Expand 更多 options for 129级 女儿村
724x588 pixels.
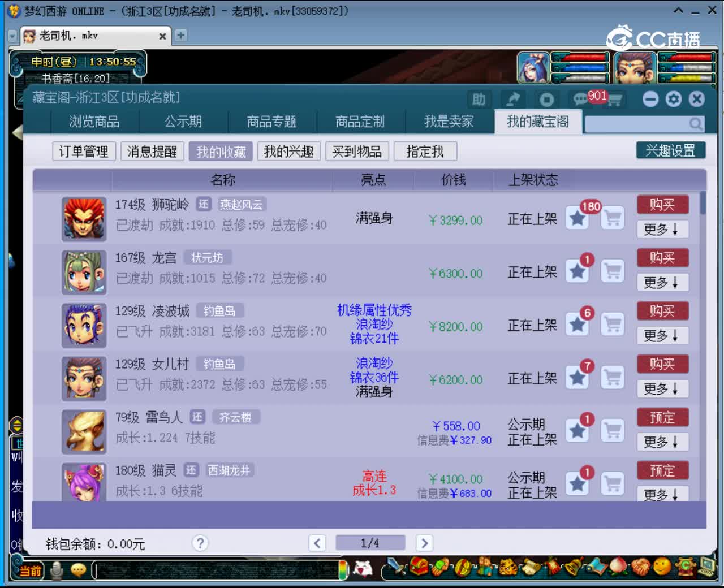point(662,388)
